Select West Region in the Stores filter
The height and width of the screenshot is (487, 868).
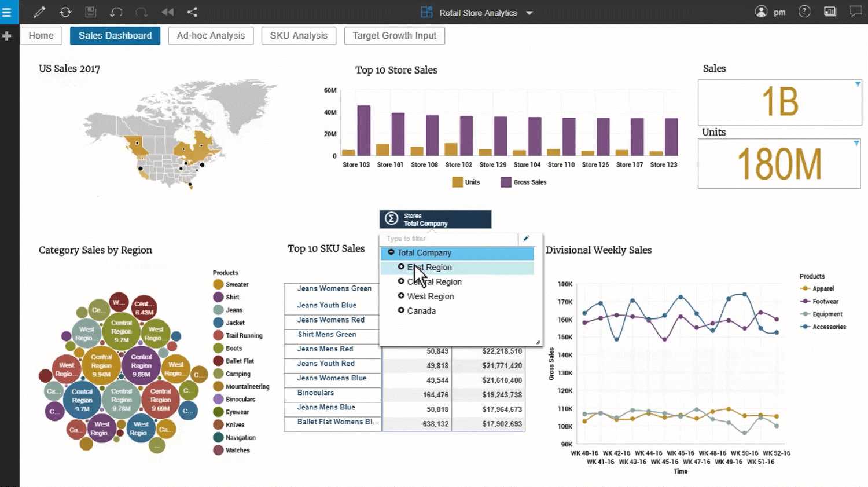coord(431,296)
